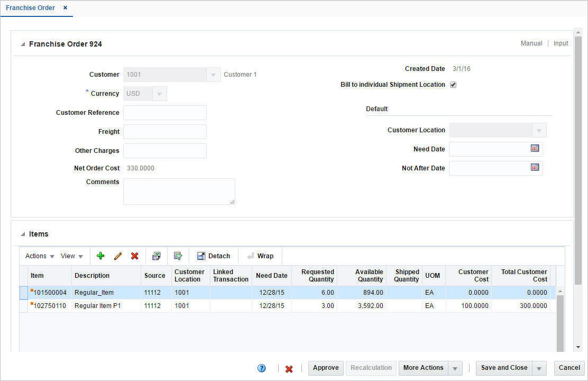Click the Linked Transaction column header
588x381 pixels.
231,276
